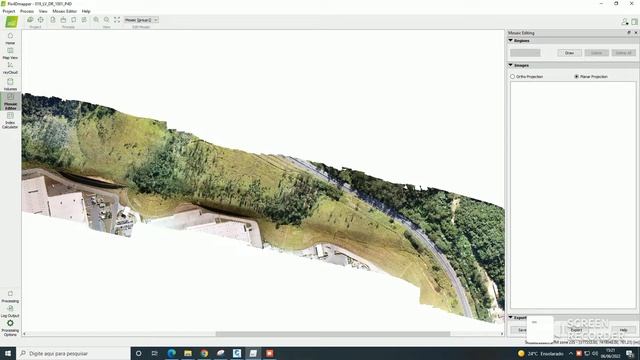Click the second Process toolbar icon

coord(63,20)
